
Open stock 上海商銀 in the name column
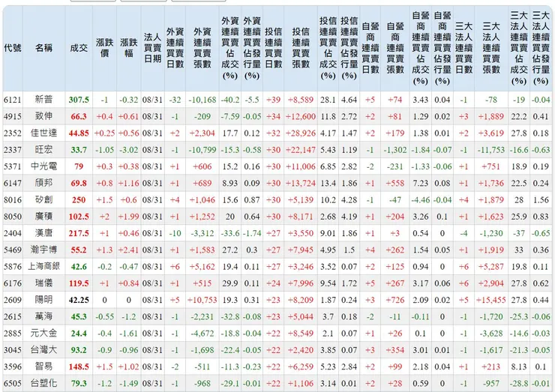(44, 266)
